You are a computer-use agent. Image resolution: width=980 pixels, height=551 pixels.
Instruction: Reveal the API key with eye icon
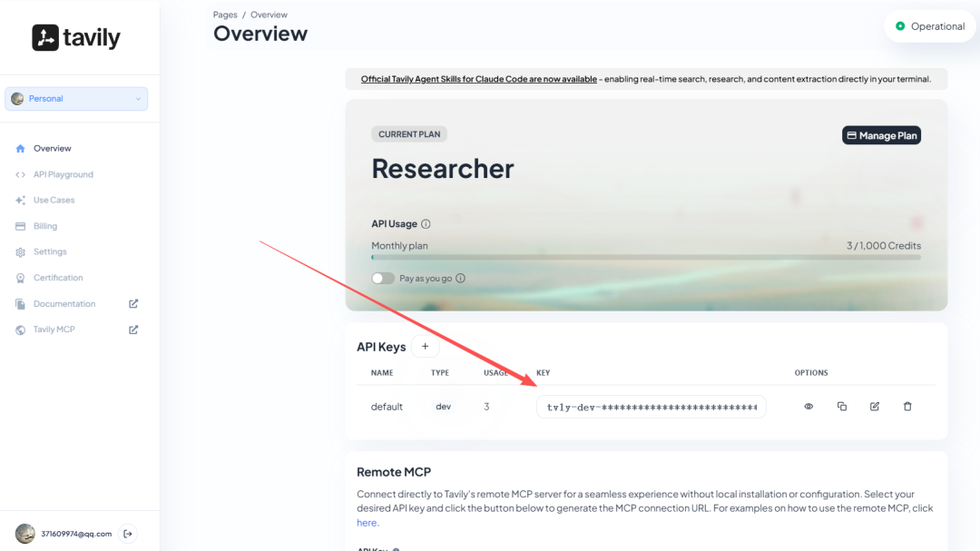pos(808,407)
